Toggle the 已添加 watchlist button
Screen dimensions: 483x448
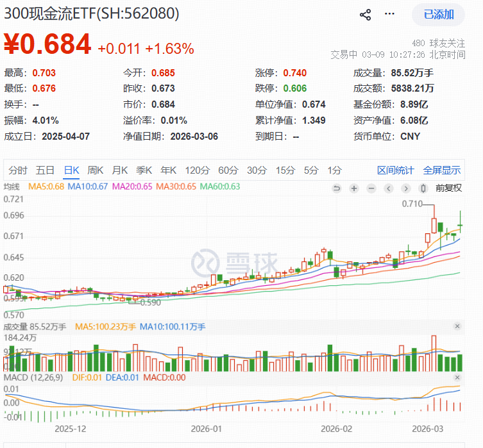pos(439,14)
